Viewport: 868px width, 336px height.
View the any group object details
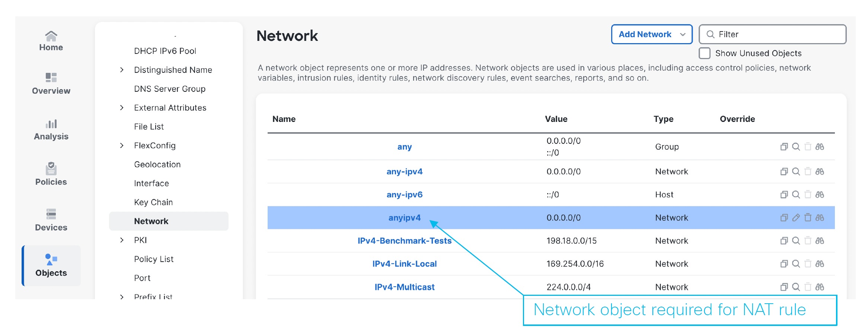[x=796, y=147]
